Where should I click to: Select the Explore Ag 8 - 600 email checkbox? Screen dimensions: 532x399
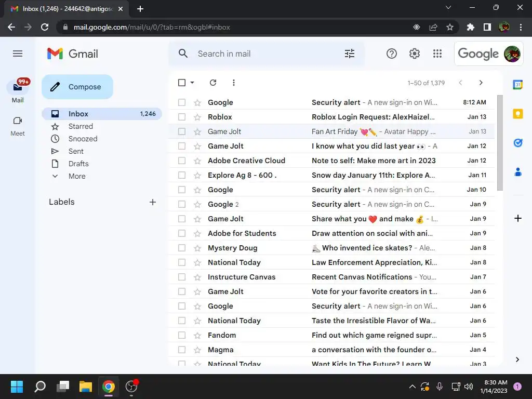pos(182,175)
